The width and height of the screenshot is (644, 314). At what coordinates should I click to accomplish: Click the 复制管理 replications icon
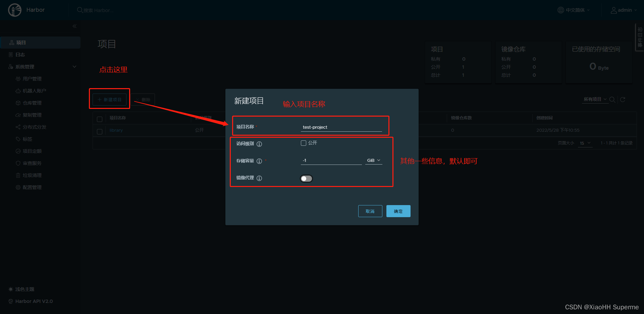click(x=18, y=115)
